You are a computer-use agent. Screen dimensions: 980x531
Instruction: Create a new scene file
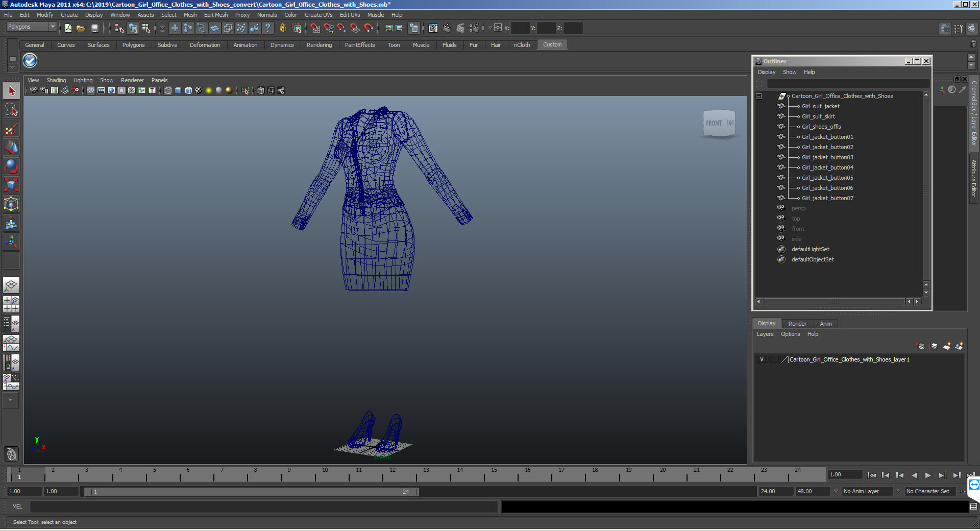point(68,28)
